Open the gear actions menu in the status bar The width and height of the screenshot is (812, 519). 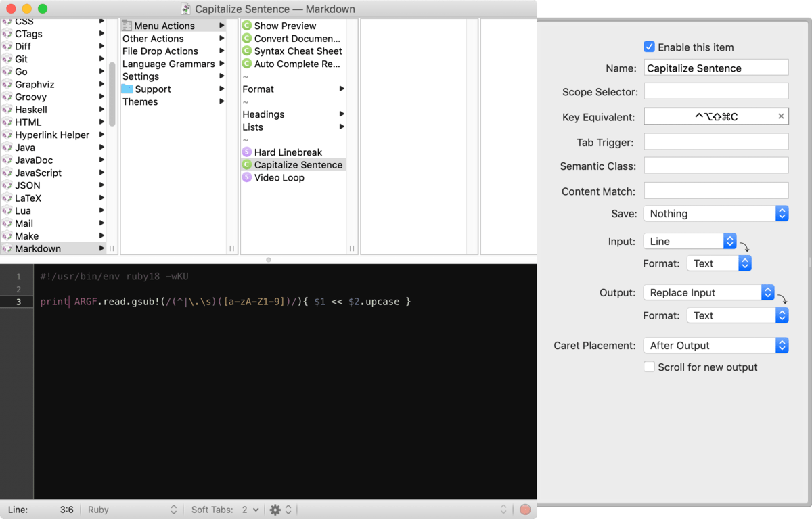(x=275, y=510)
